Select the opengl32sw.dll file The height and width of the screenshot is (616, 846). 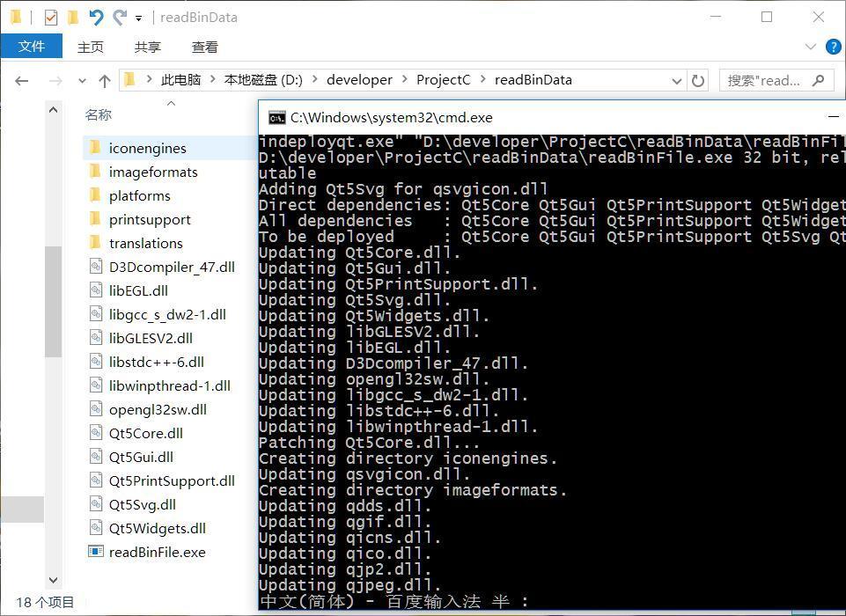pyautogui.click(x=158, y=409)
